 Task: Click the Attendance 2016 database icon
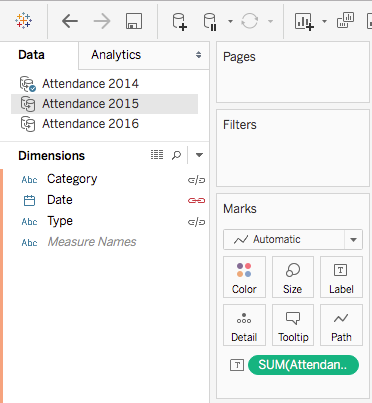tap(28, 124)
